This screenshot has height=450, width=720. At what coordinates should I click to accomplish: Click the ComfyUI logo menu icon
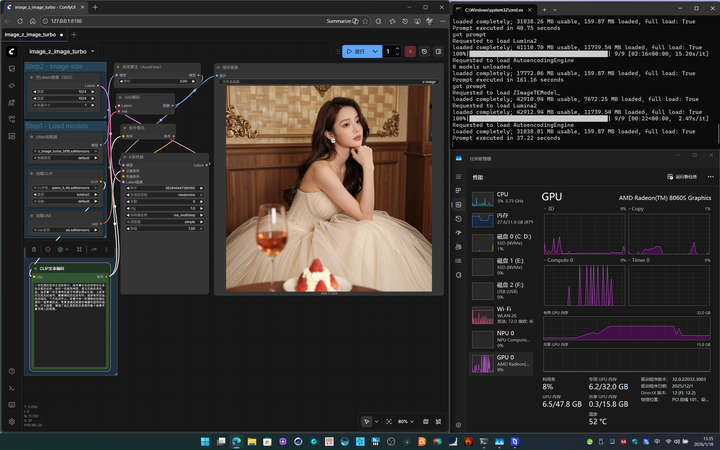click(x=11, y=51)
